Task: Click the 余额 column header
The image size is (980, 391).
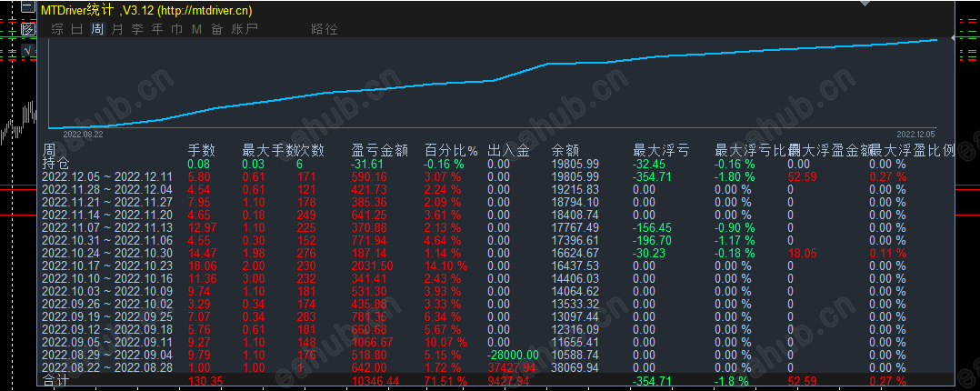Action: coord(565,150)
